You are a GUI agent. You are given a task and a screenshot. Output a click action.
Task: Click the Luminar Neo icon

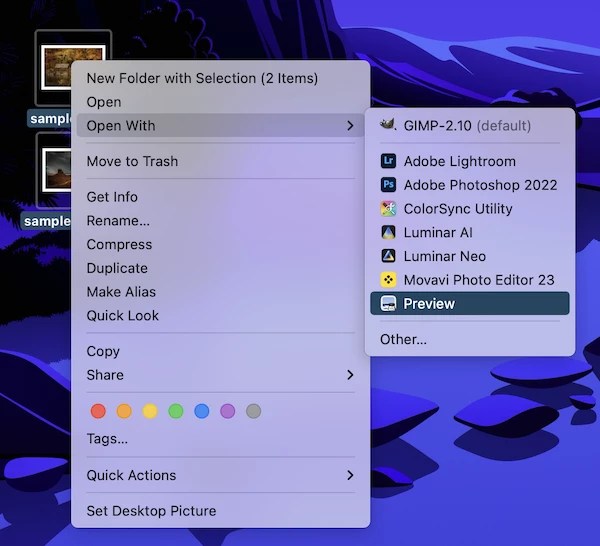coord(388,256)
